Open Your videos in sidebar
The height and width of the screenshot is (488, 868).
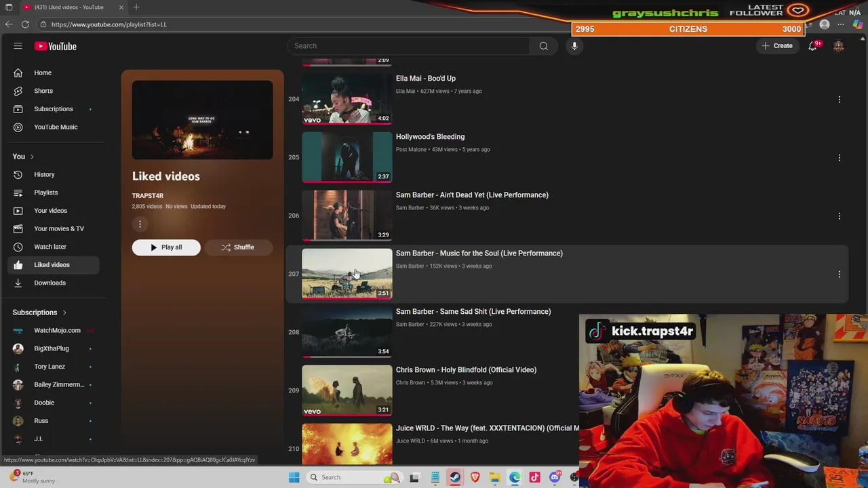[x=54, y=211]
